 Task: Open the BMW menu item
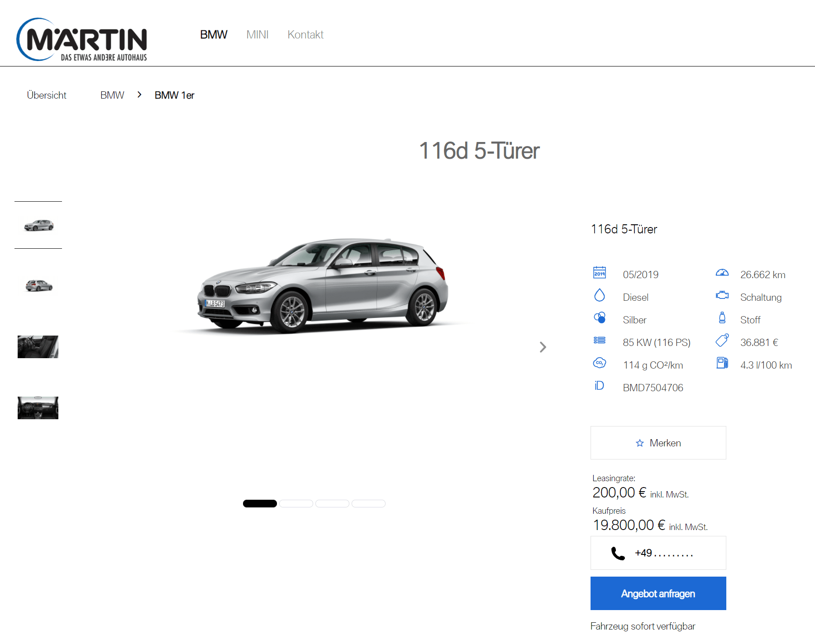pyautogui.click(x=214, y=35)
